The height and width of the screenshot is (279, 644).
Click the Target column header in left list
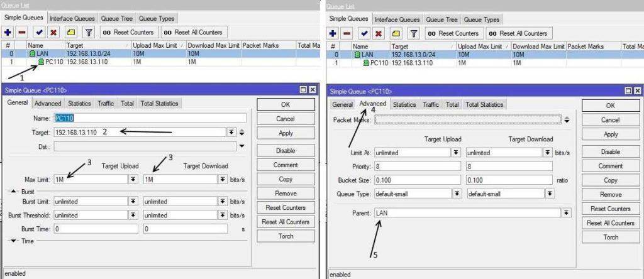click(x=97, y=45)
